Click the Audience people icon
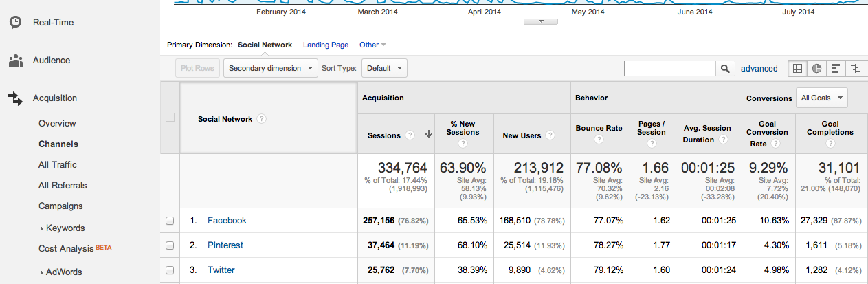868x284 pixels. pyautogui.click(x=15, y=61)
